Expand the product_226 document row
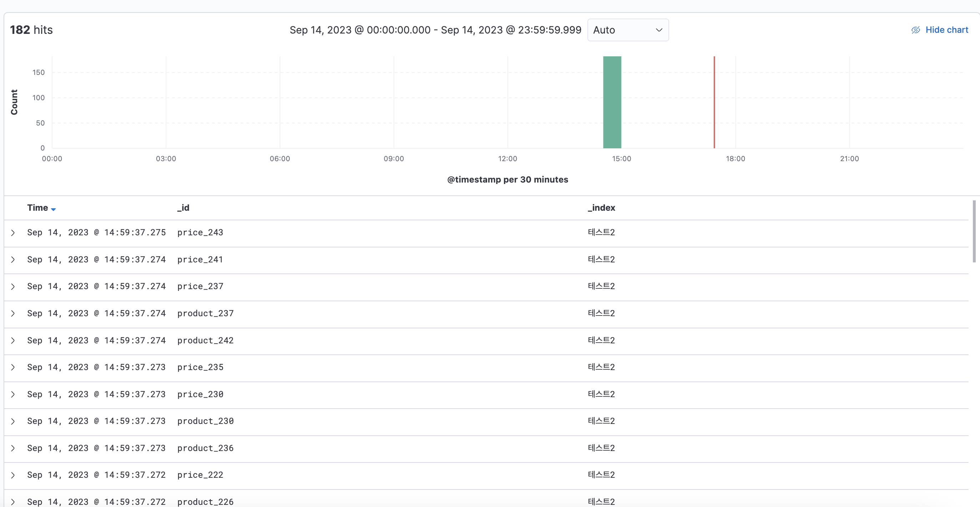 tap(13, 502)
